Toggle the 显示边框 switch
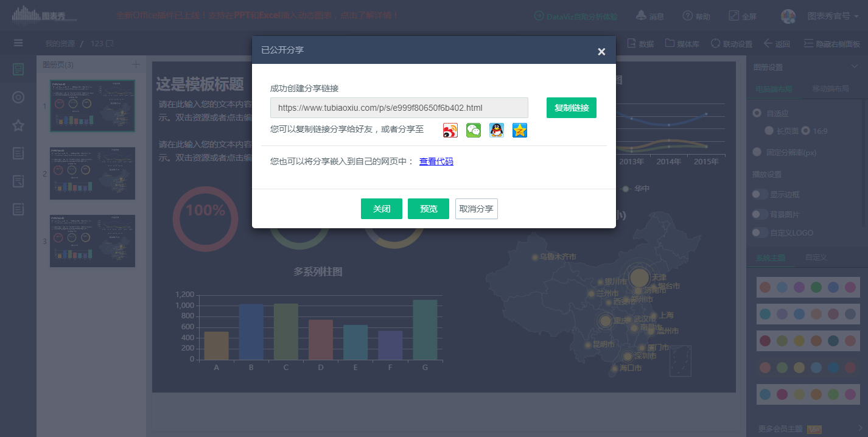The height and width of the screenshot is (437, 868). [760, 194]
